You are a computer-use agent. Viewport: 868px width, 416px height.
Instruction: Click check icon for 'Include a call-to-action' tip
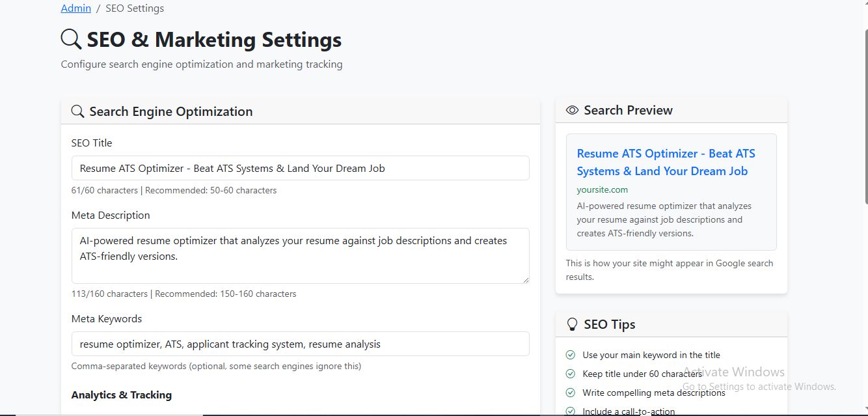pyautogui.click(x=571, y=411)
